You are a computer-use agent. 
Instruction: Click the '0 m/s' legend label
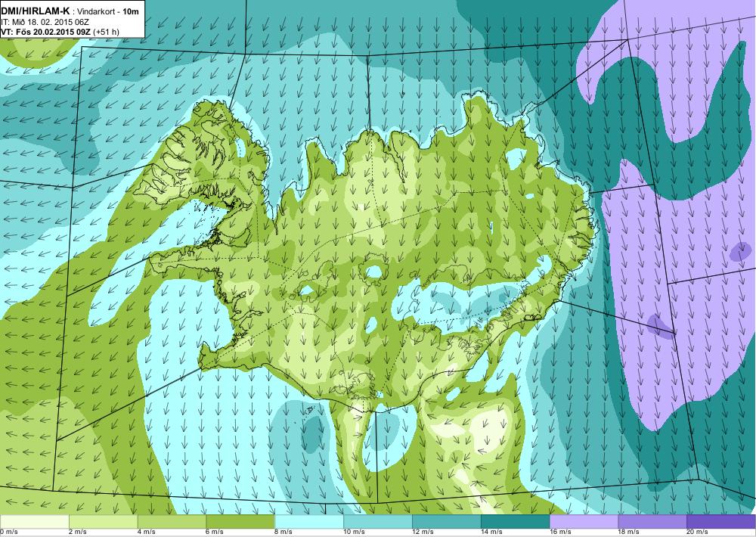click(x=9, y=532)
